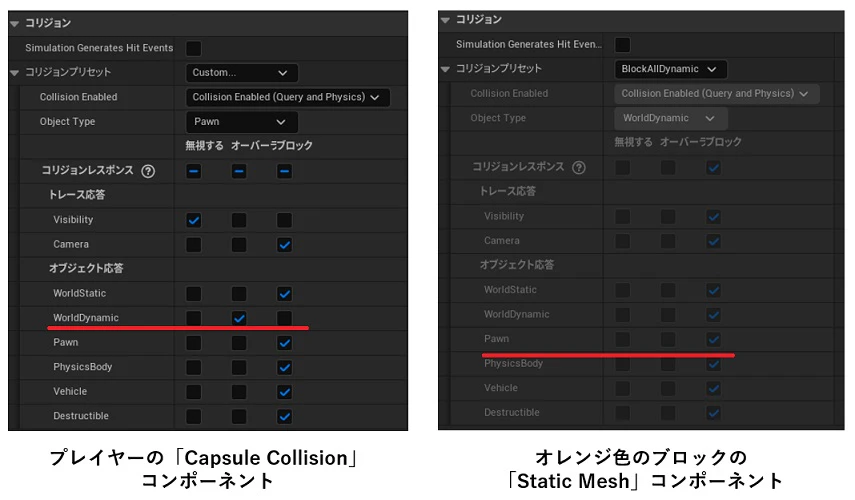Toggle Vehicle block checkbox in right panel

[x=713, y=389]
